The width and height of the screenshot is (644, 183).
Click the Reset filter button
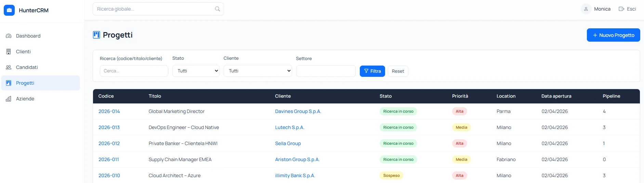click(x=398, y=71)
